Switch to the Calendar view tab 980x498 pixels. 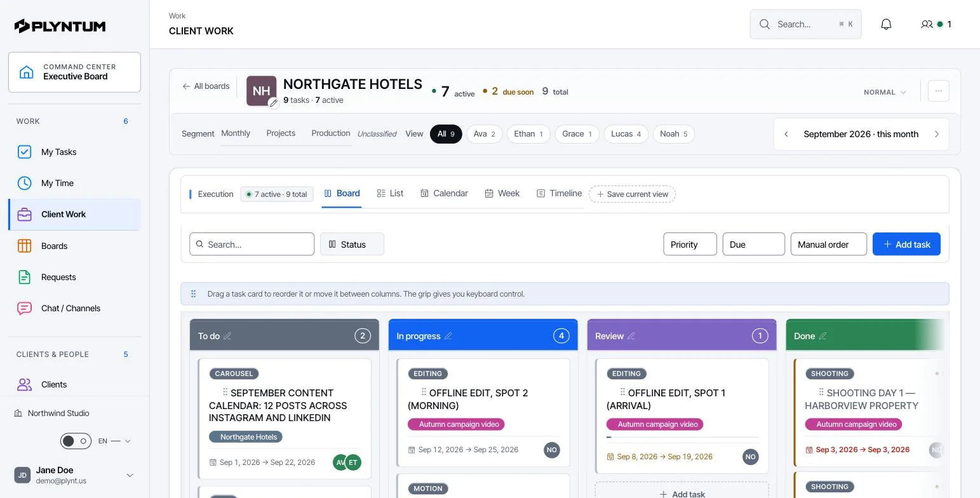click(444, 194)
